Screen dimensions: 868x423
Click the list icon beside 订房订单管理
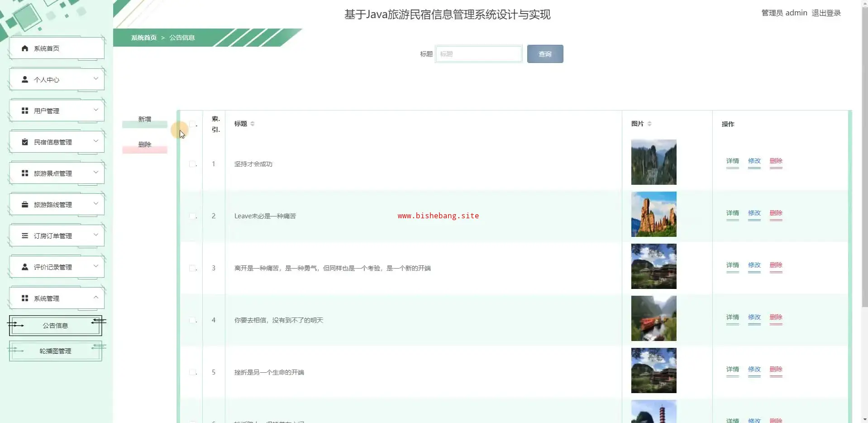pyautogui.click(x=25, y=236)
